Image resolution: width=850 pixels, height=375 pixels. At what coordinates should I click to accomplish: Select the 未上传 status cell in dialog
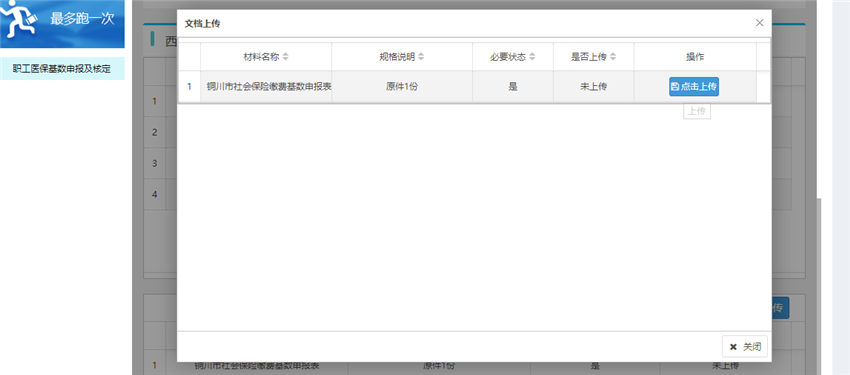coord(594,87)
